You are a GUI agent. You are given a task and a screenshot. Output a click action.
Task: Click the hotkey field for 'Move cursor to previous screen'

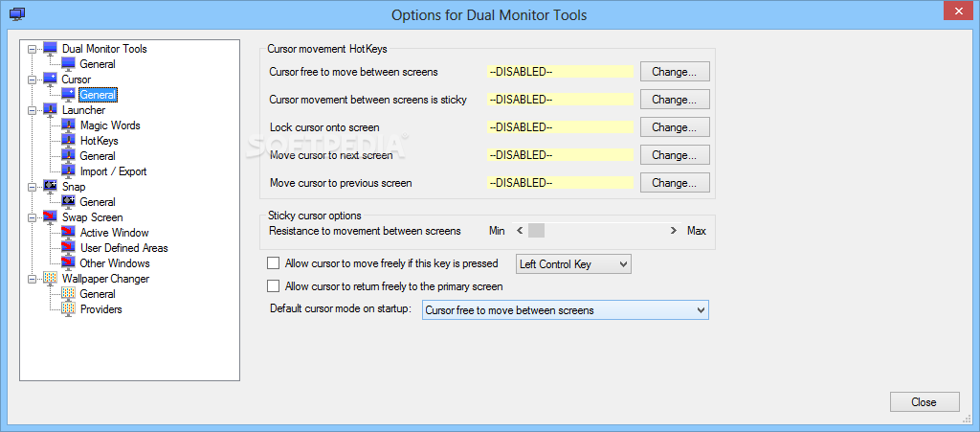560,183
